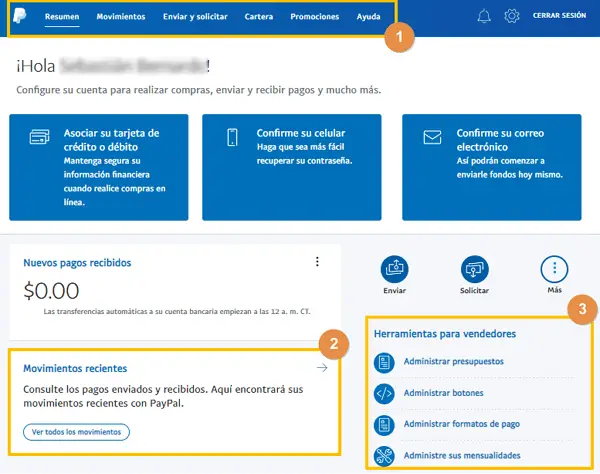Click the PayPal logo icon

[20, 16]
